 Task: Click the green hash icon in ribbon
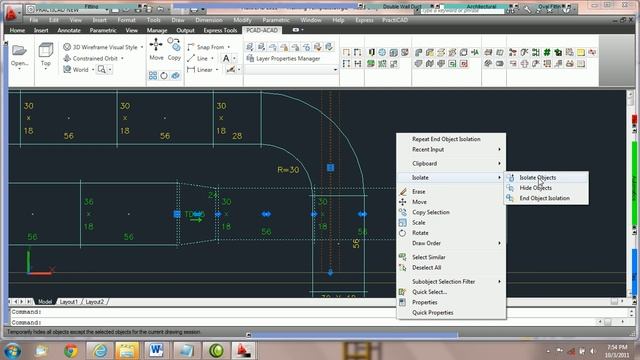[547, 52]
